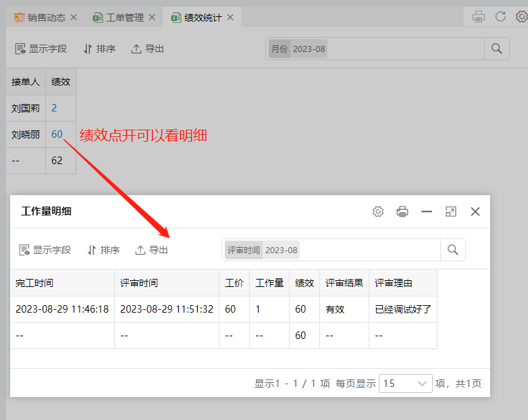The width and height of the screenshot is (528, 420).
Task: Switch to the 工单管理 tab
Action: [x=118, y=18]
